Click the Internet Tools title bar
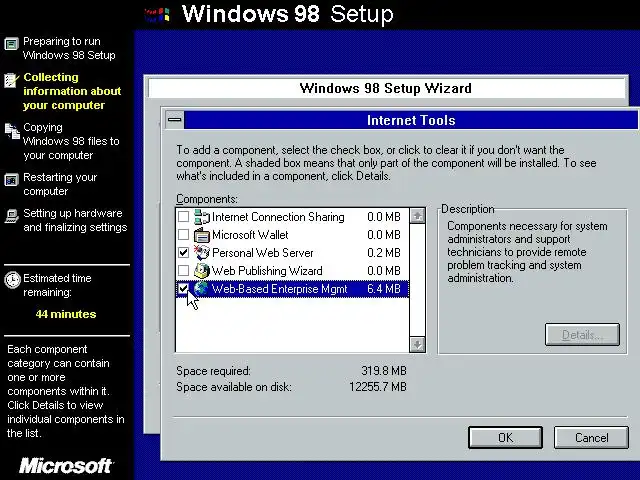The height and width of the screenshot is (480, 640). (x=411, y=120)
